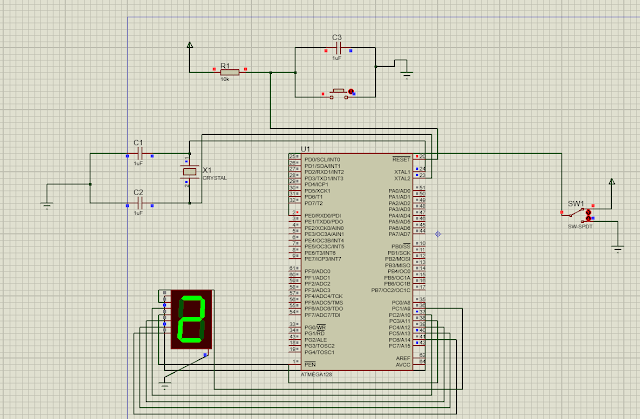
Task: Click the PG4/TOSC1 pin label
Action: coord(319,352)
